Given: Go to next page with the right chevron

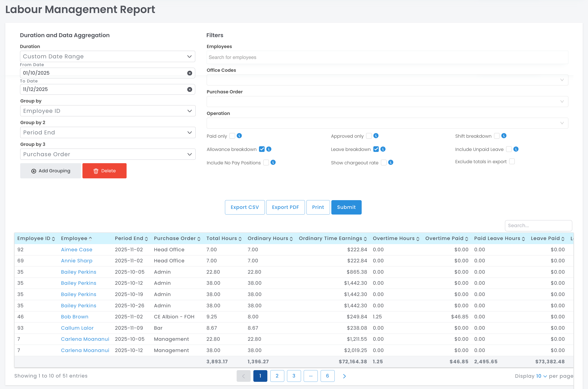Looking at the screenshot, I should (344, 376).
